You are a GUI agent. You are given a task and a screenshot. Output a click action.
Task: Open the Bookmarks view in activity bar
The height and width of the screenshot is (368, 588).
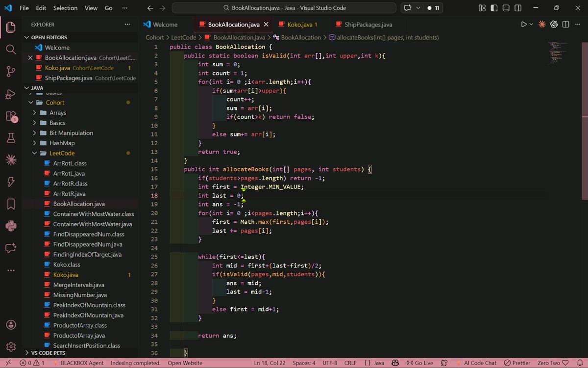click(x=11, y=204)
